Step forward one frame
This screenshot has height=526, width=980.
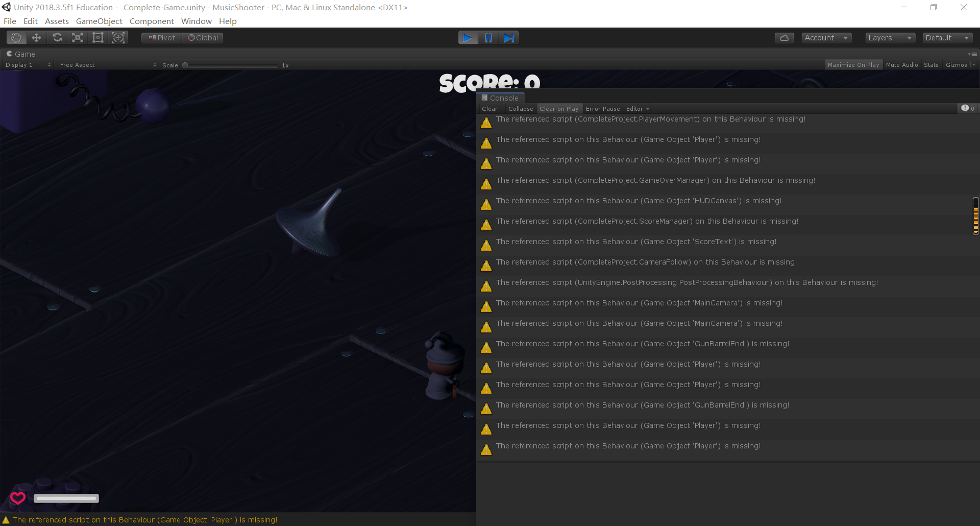click(509, 38)
